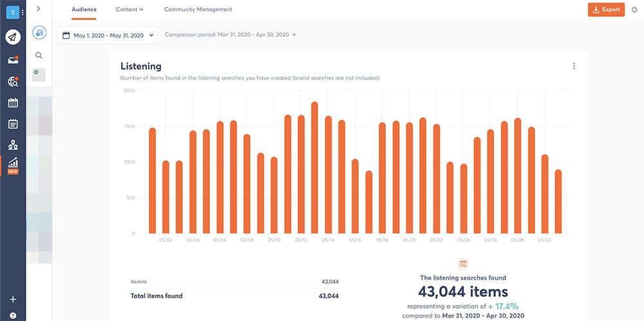The image size is (644, 321).
Task: Open the inbox icon in sidebar
Action: [x=13, y=60]
